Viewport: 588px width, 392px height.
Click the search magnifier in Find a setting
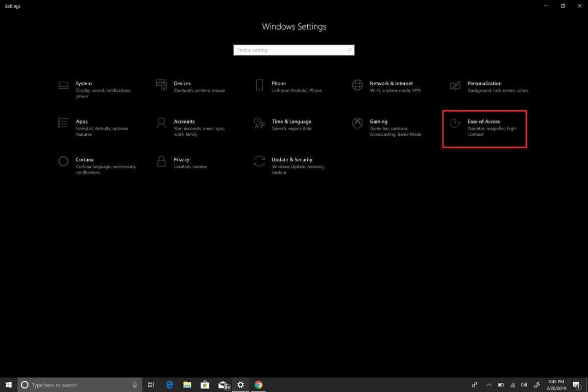349,50
